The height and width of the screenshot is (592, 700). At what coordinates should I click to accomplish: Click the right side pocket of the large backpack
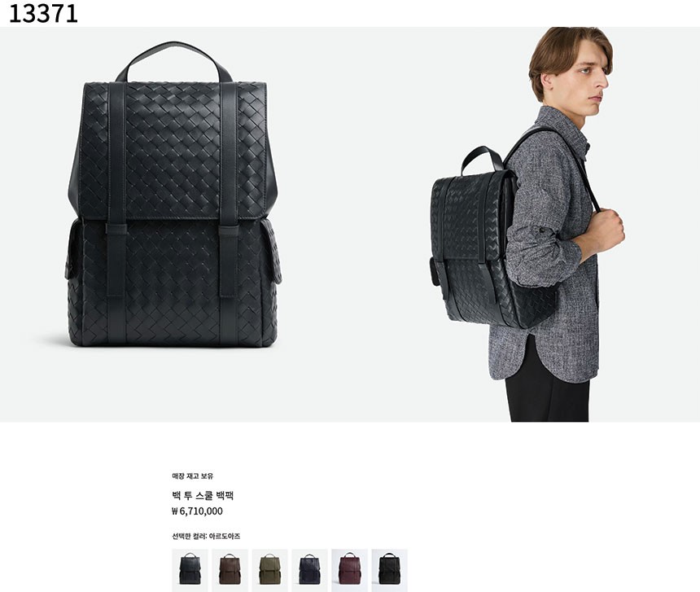(x=271, y=251)
